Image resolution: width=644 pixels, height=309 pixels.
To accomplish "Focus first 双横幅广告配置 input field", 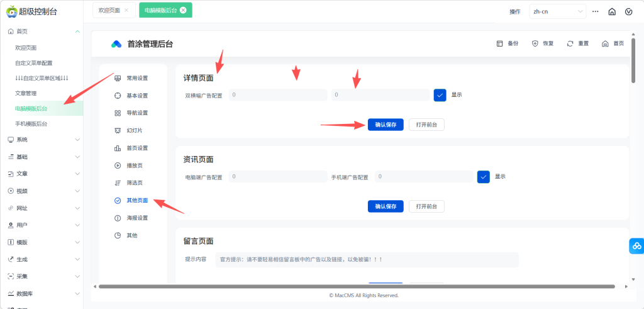I will click(277, 95).
